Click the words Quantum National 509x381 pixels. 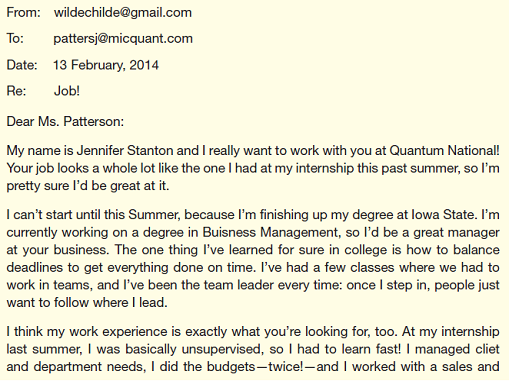tap(444, 150)
